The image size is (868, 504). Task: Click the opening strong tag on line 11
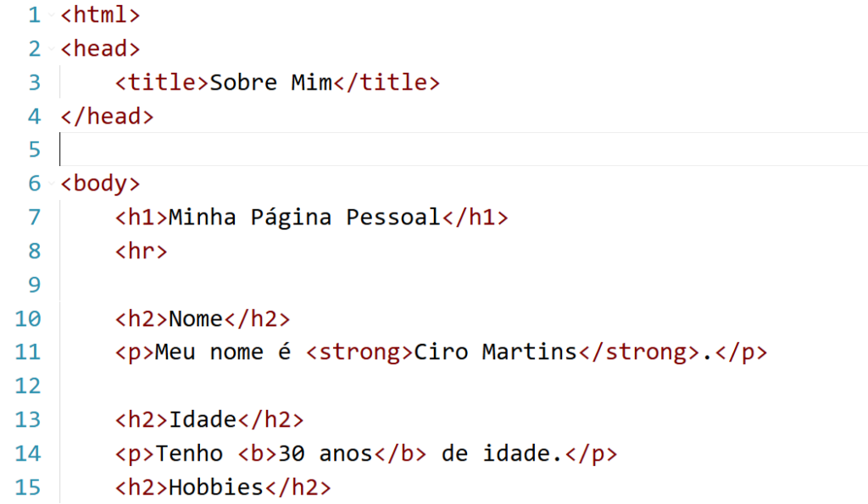pos(359,352)
